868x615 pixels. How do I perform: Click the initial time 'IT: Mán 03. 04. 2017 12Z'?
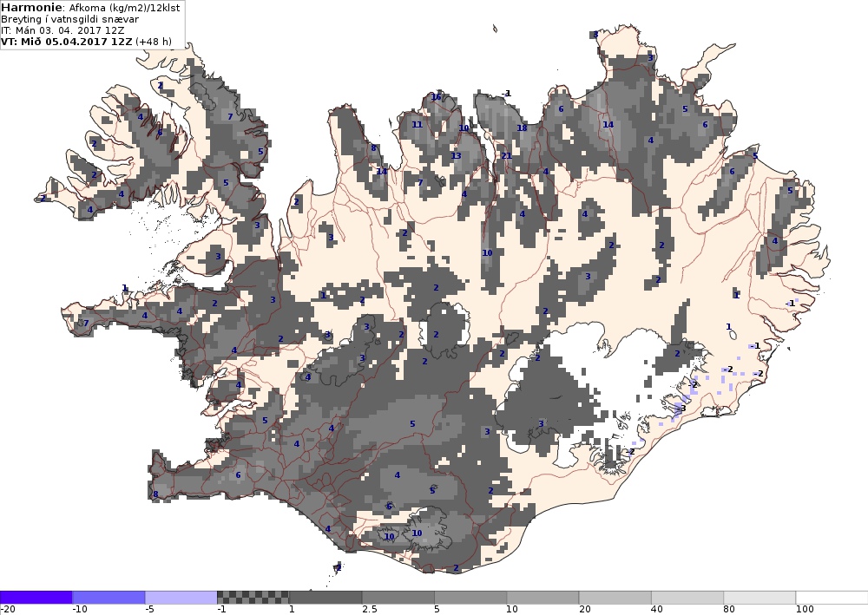point(62,30)
